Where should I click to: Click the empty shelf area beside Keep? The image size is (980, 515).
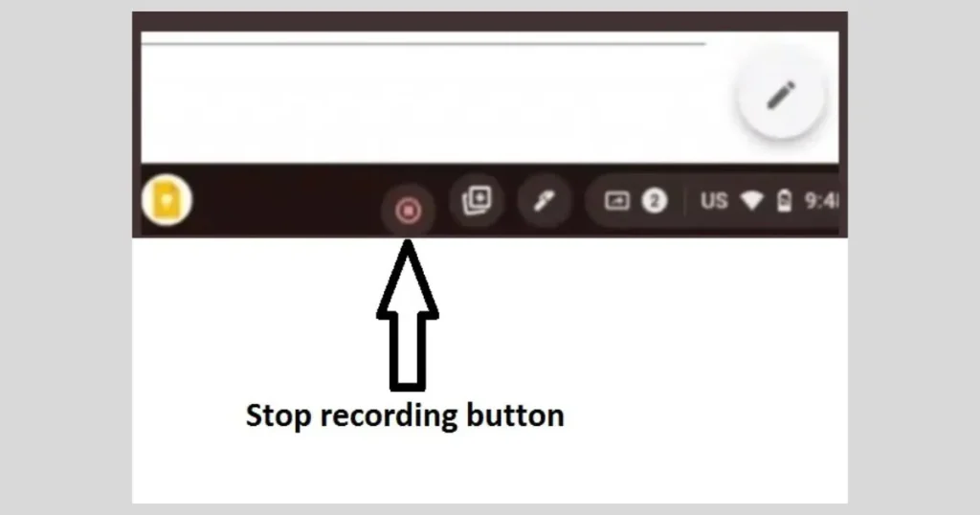tap(284, 200)
